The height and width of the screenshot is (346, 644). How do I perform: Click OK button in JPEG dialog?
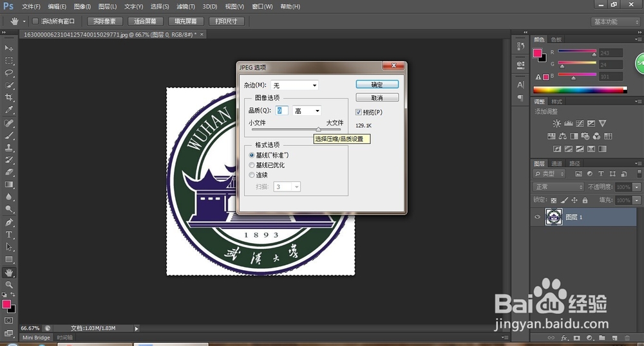click(377, 84)
